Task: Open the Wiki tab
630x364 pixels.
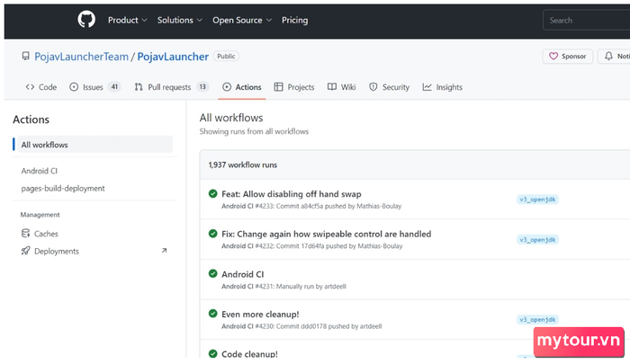Action: [x=341, y=87]
